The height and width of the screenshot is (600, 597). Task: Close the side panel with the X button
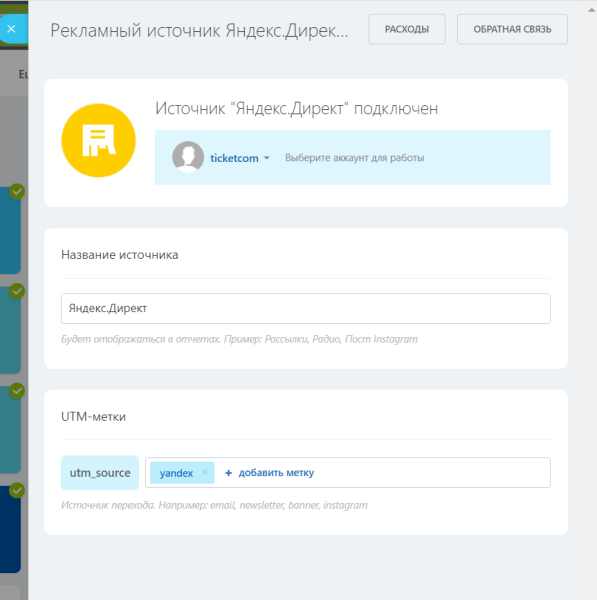click(11, 29)
